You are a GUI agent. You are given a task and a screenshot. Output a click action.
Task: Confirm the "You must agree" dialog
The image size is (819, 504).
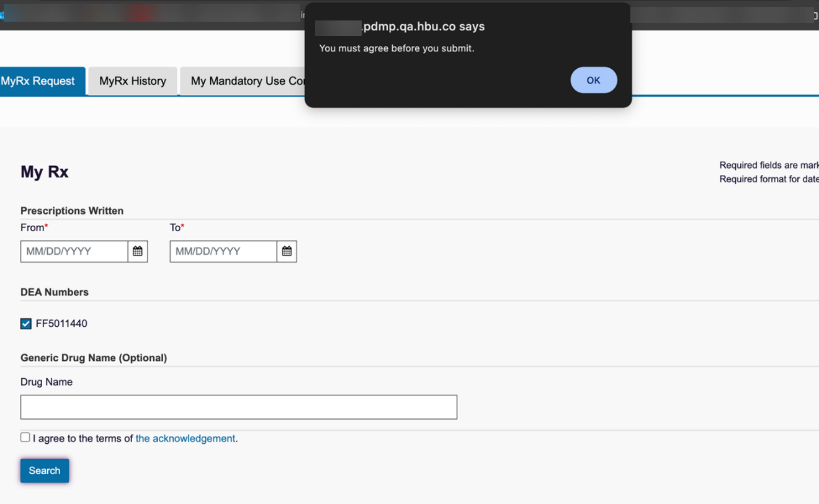pyautogui.click(x=593, y=80)
